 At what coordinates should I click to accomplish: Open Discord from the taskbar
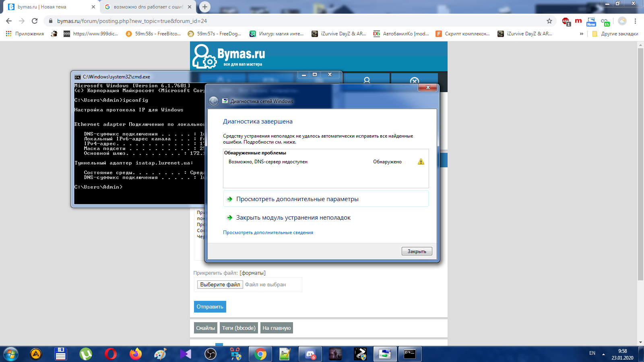pos(310,354)
